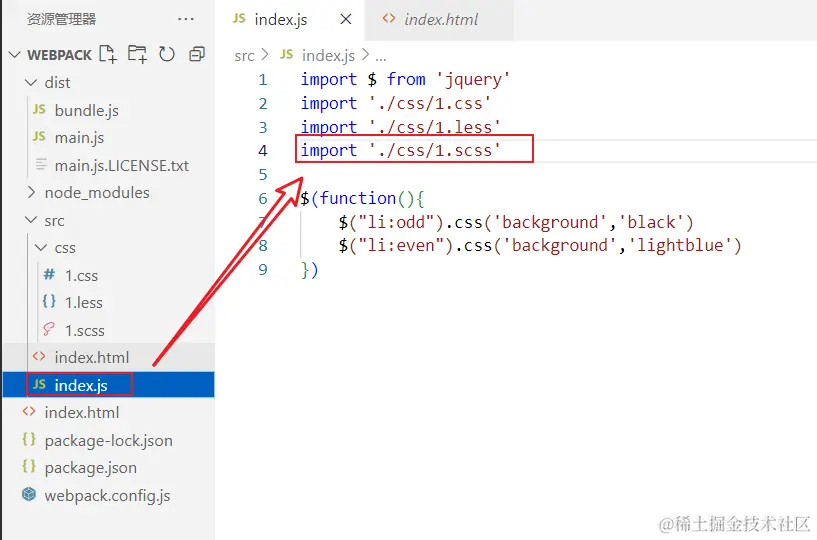Open explorer more actions ellipsis menu

pos(185,19)
